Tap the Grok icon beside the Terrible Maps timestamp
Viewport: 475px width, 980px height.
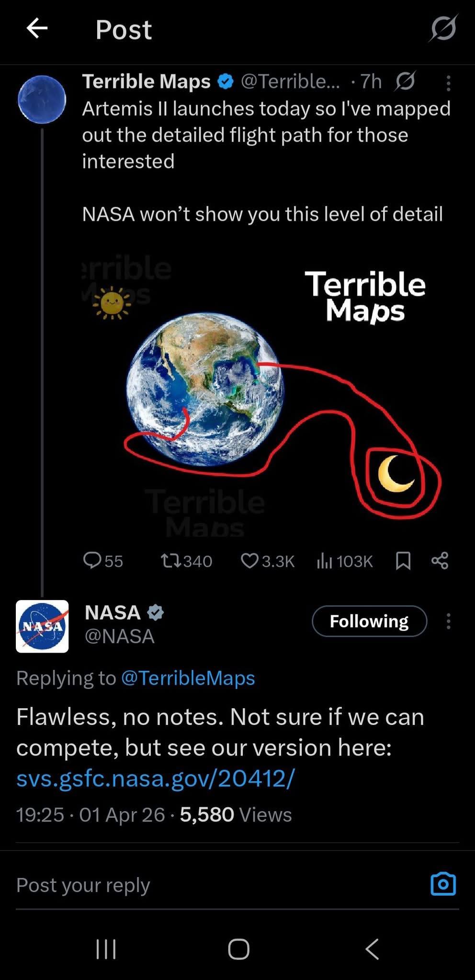click(x=405, y=81)
